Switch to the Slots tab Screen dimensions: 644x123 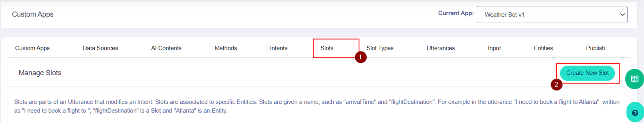click(x=327, y=48)
